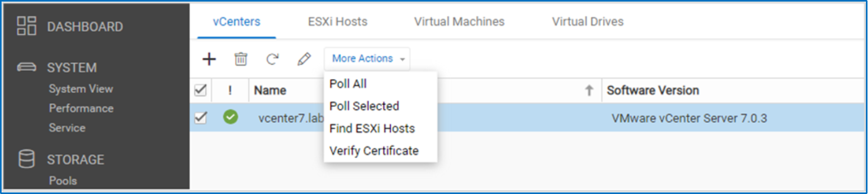Switch to the ESXi Hosts tab
The image size is (868, 194).
click(338, 22)
